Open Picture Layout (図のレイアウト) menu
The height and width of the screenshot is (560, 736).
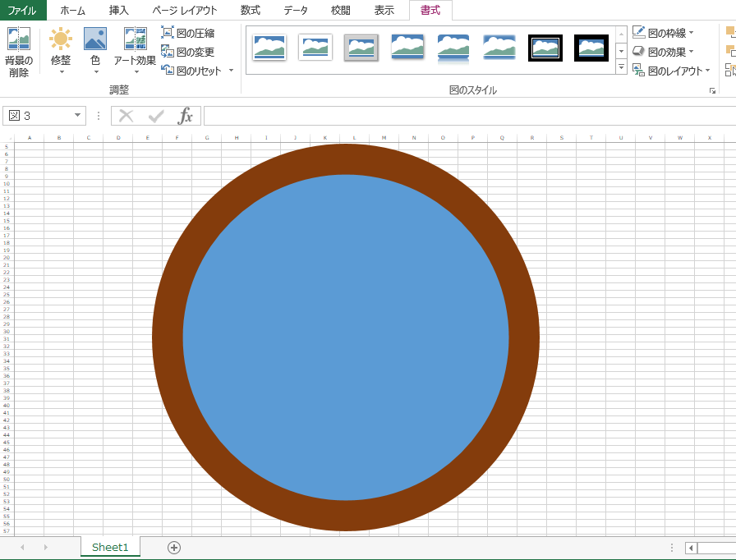671,71
